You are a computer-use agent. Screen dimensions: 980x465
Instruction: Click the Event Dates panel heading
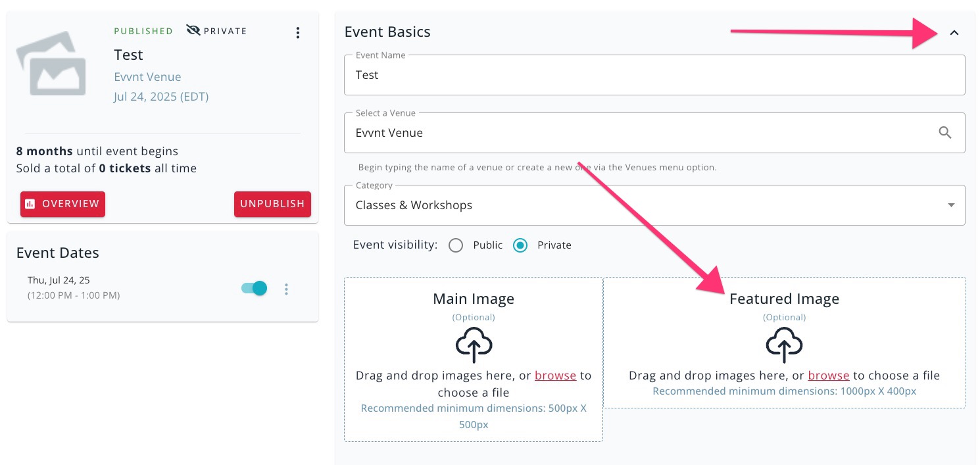58,253
